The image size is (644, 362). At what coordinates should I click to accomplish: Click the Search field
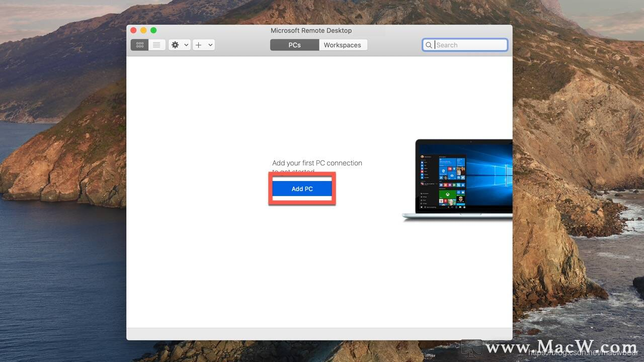point(465,45)
